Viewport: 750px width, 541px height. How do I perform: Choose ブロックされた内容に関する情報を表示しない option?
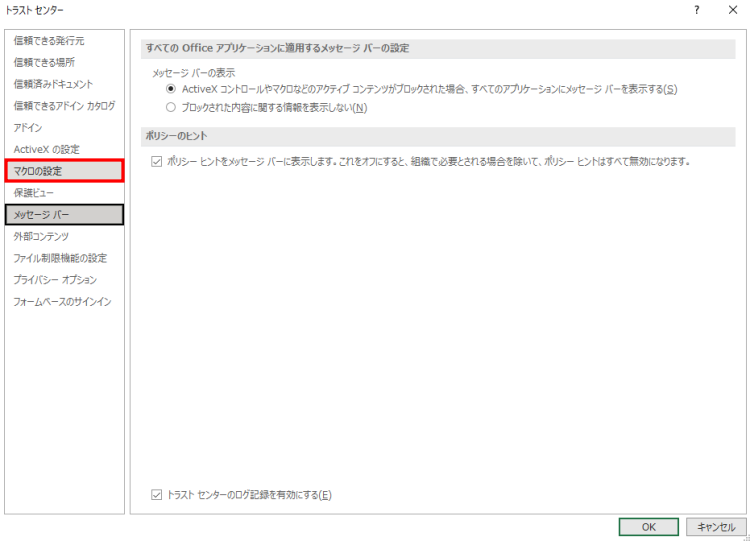171,107
